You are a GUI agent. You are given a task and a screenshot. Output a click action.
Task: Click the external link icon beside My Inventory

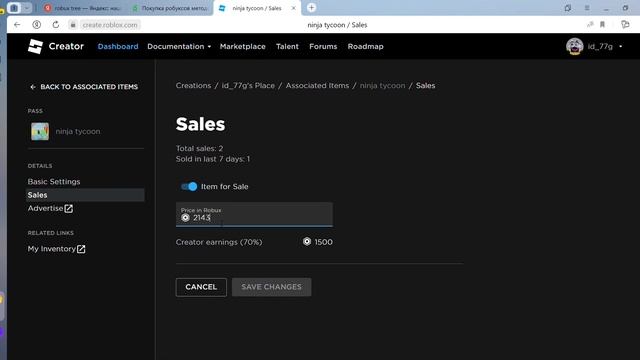click(81, 249)
